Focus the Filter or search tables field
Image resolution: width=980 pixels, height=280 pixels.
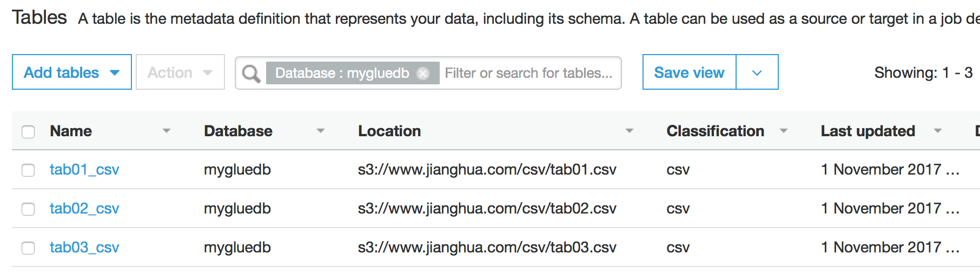click(528, 73)
